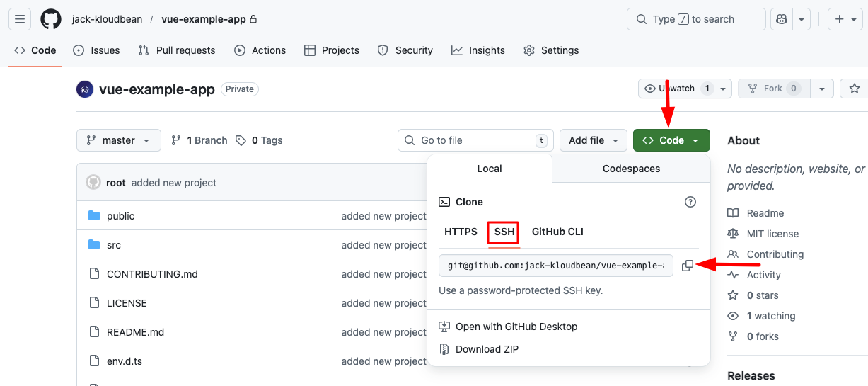Expand the Unwatch notification dropdown arrow
Viewport: 868px width, 386px height.
[723, 89]
